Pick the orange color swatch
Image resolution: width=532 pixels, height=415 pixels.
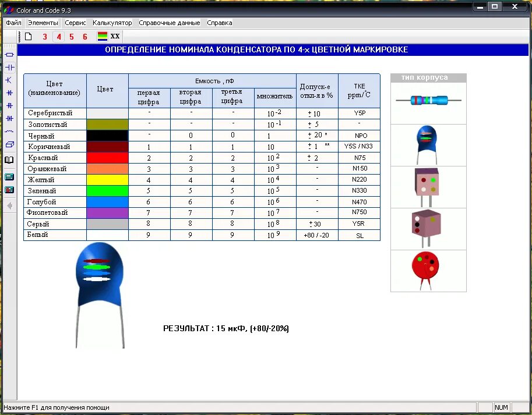107,169
